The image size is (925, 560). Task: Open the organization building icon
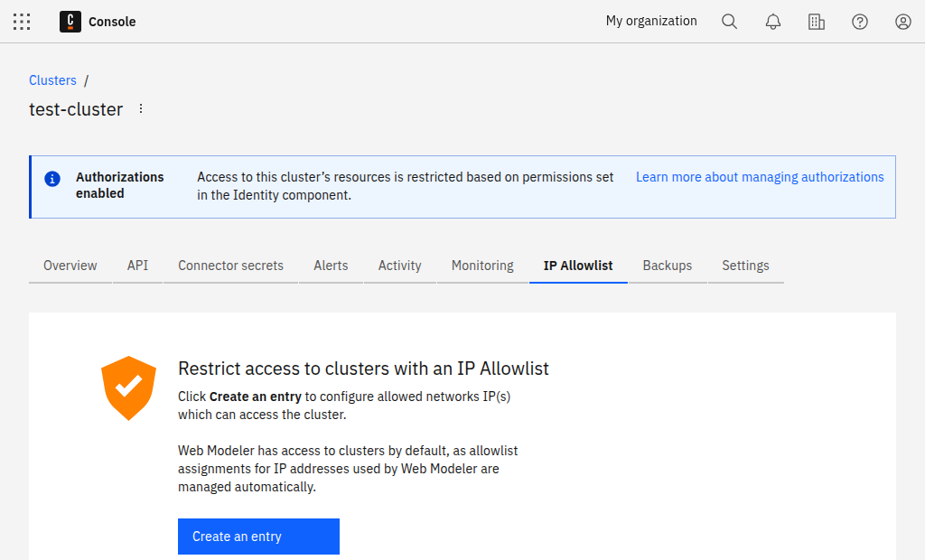[817, 22]
